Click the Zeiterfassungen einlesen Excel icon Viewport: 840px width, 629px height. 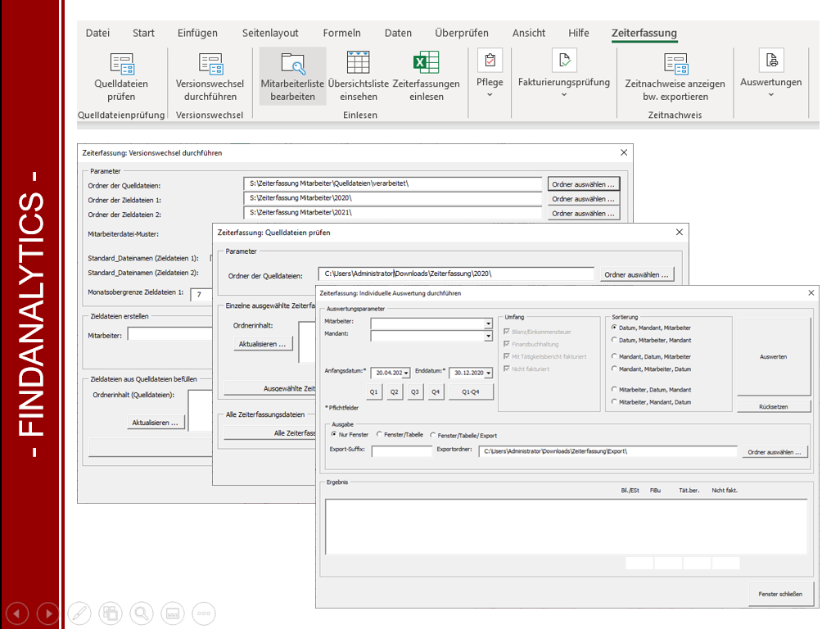click(426, 64)
